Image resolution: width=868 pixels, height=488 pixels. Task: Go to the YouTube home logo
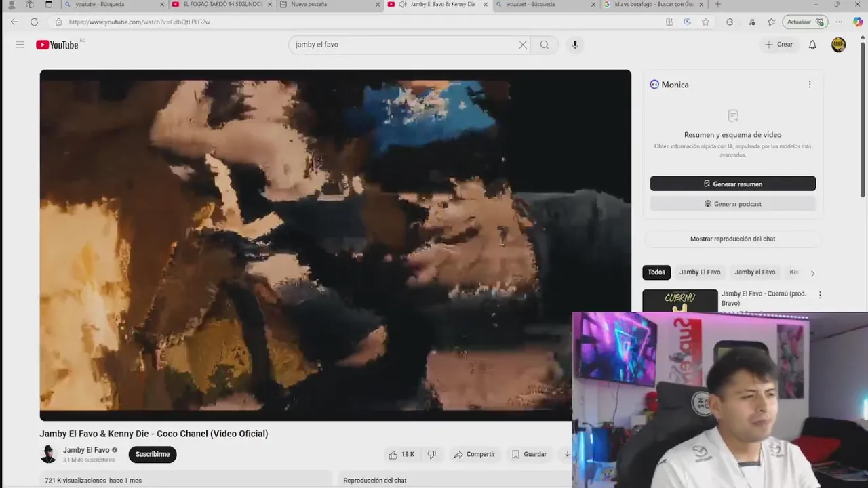[57, 45]
